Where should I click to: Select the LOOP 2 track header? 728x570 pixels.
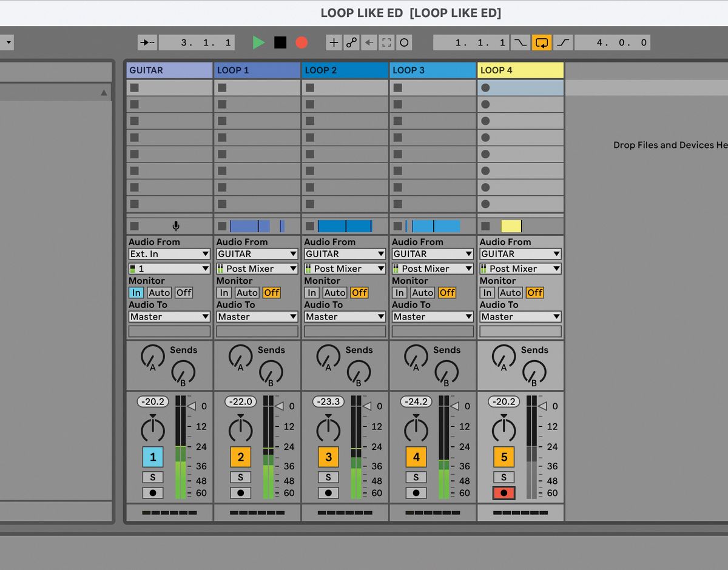[x=345, y=70]
